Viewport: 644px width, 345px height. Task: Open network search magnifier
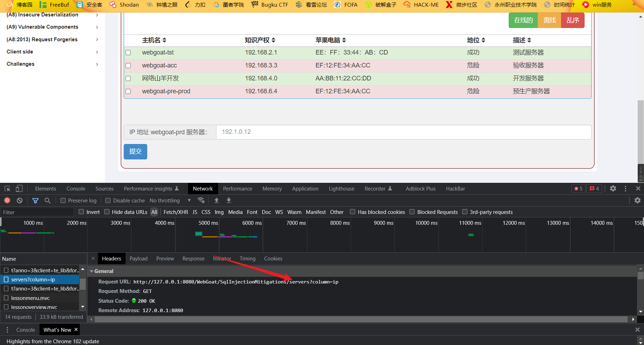coord(48,201)
